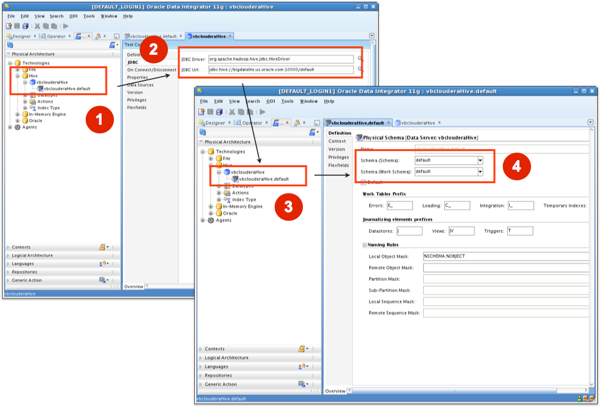Open the Overview tab at the bottom of the front window
Image resolution: width=600 pixels, height=407 pixels.
pyautogui.click(x=335, y=391)
